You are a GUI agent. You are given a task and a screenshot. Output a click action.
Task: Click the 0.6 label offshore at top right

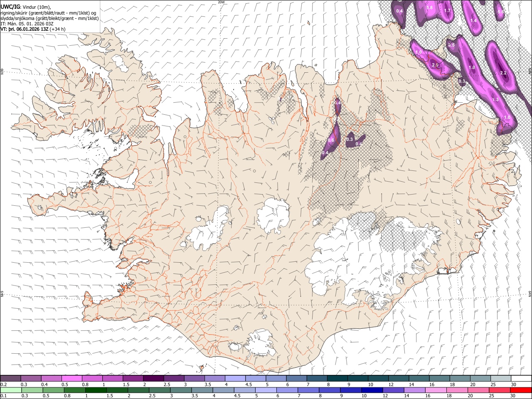click(x=501, y=12)
